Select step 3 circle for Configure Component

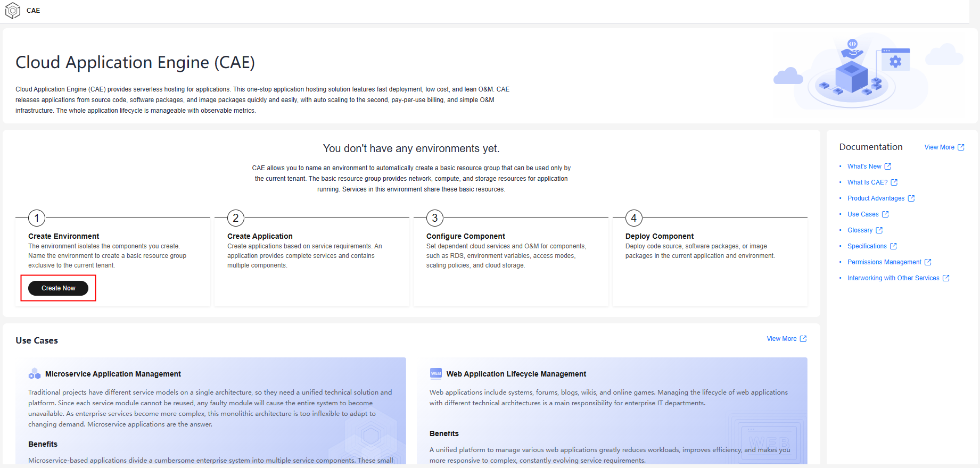tap(435, 218)
